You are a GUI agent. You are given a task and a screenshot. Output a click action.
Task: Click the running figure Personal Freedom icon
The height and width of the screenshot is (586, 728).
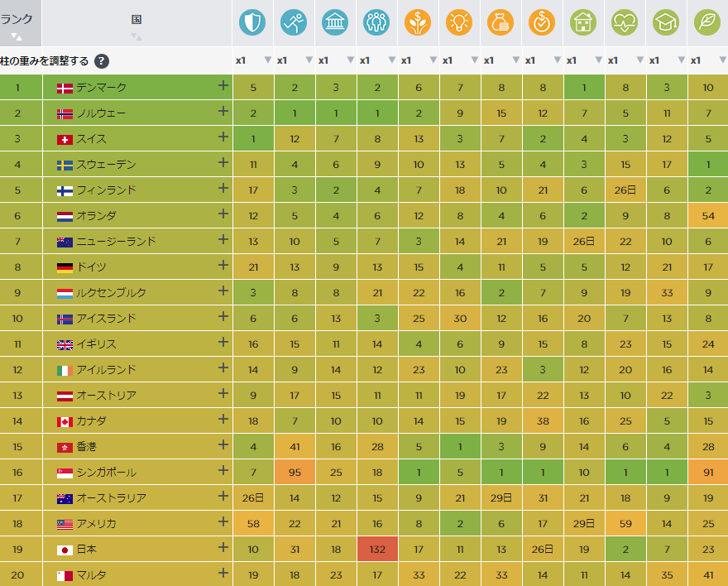294,22
